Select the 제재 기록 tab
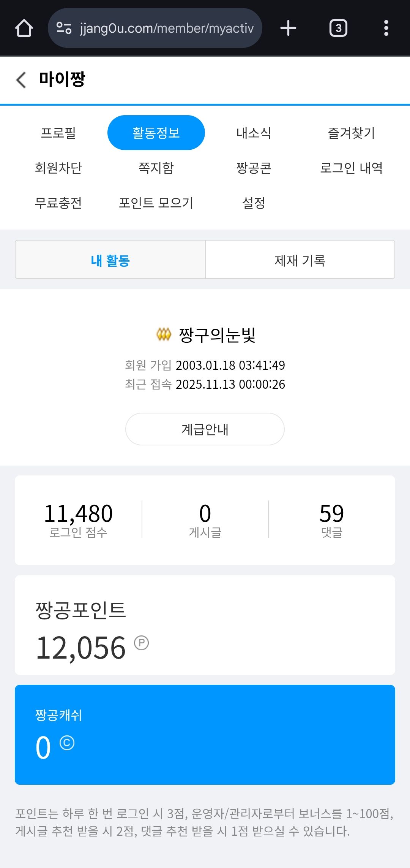This screenshot has width=410, height=868. [300, 260]
